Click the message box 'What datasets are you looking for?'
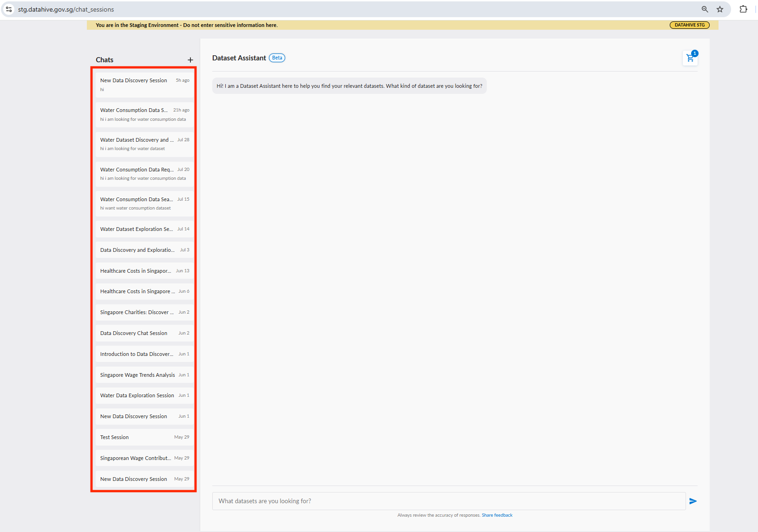 click(449, 501)
